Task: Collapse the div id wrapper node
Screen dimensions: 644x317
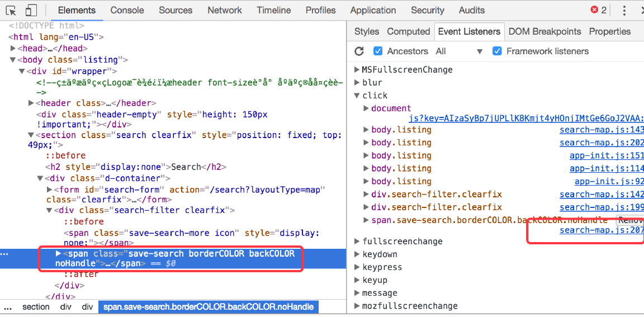Action: point(22,72)
